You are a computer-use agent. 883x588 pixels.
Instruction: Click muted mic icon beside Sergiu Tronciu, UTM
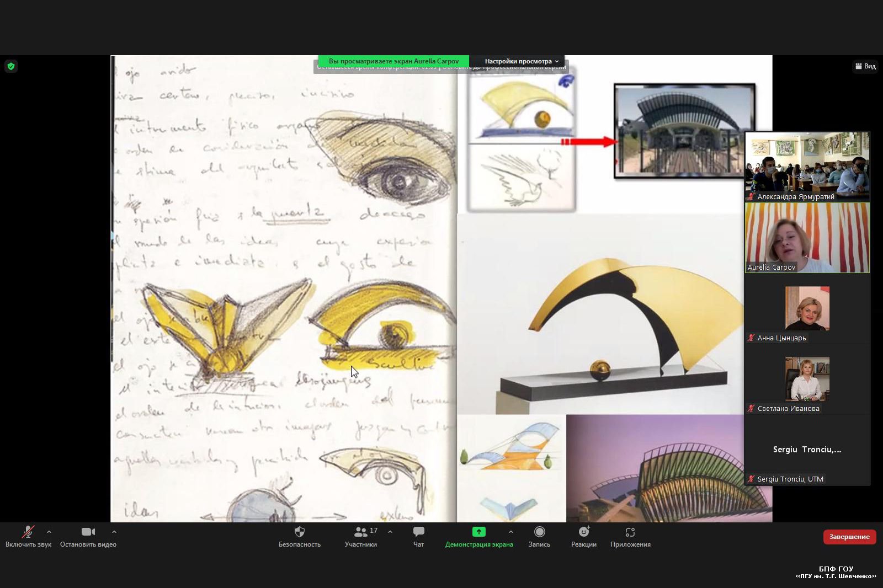[x=751, y=479]
